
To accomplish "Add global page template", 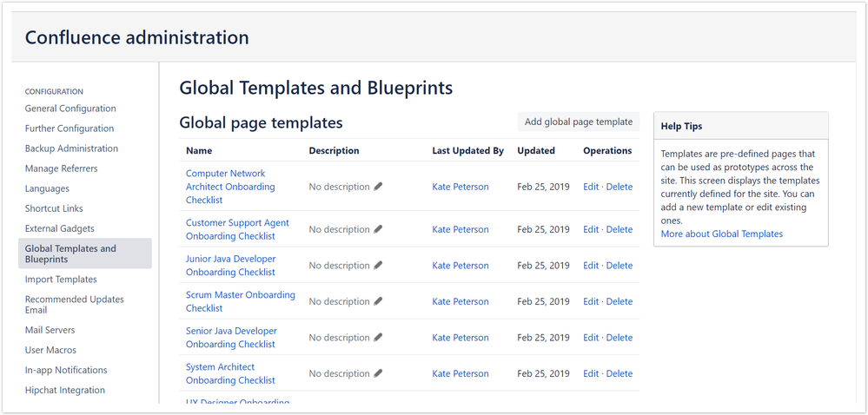I will point(579,122).
